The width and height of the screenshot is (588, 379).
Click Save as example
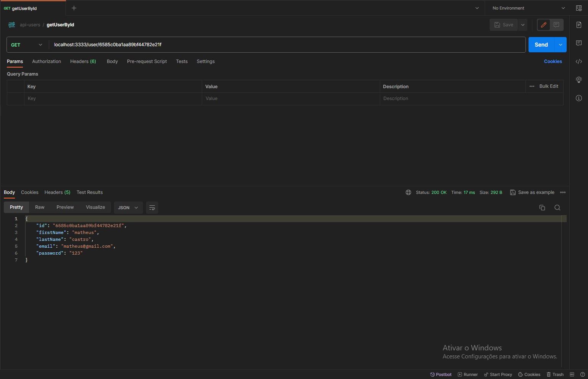point(532,192)
